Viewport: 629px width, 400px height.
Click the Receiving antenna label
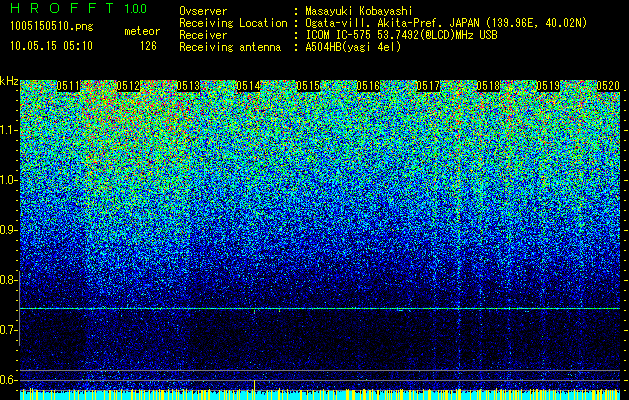(230, 47)
